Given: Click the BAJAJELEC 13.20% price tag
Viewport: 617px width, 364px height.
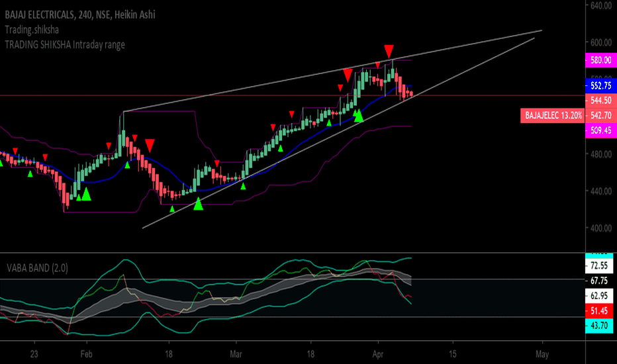Looking at the screenshot, I should 553,115.
